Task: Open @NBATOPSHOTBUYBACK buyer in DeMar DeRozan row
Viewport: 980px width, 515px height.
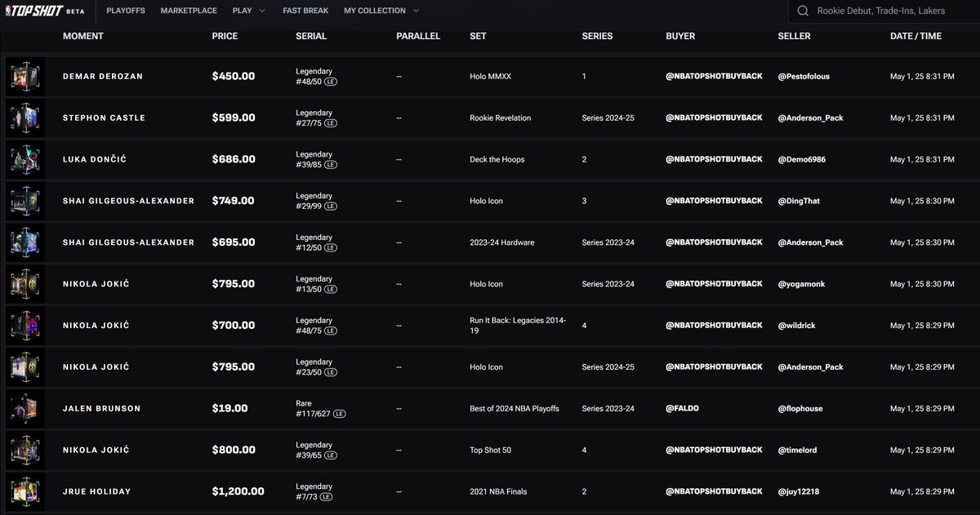Action: click(x=715, y=76)
